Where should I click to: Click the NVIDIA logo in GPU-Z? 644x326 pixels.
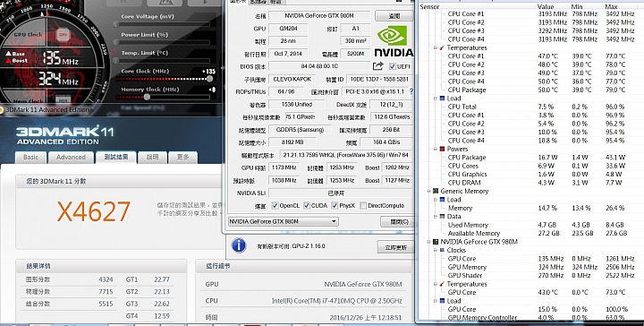click(x=394, y=41)
